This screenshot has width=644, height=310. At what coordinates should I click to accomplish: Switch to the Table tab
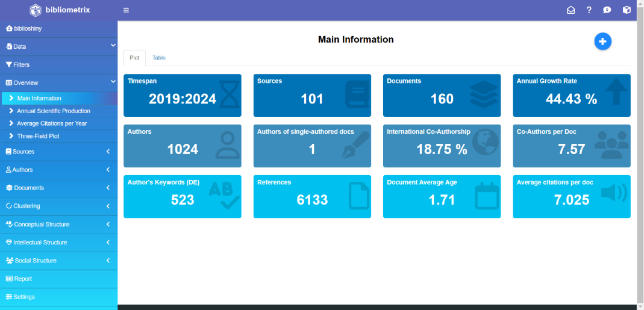click(159, 58)
